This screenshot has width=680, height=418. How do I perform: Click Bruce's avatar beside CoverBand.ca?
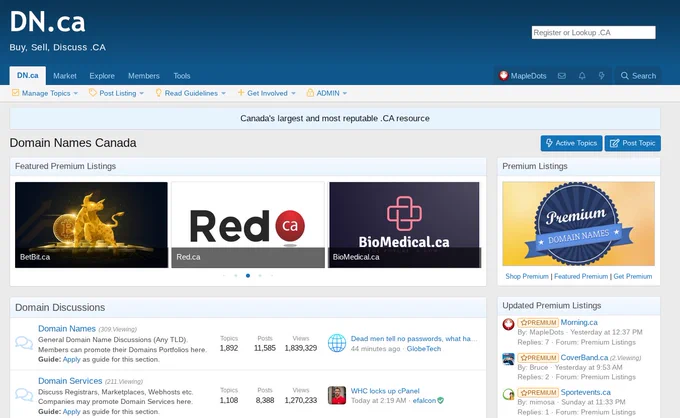(x=508, y=359)
